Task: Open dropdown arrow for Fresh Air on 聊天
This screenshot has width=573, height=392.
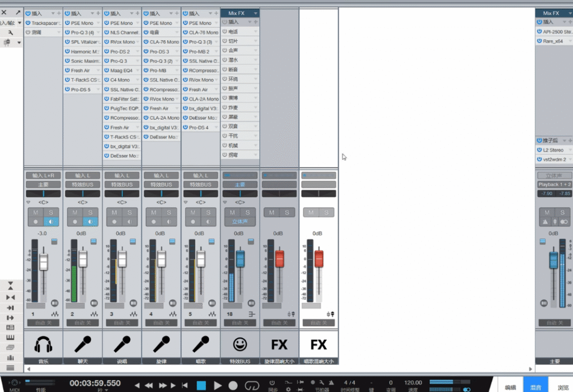Action: click(x=98, y=70)
